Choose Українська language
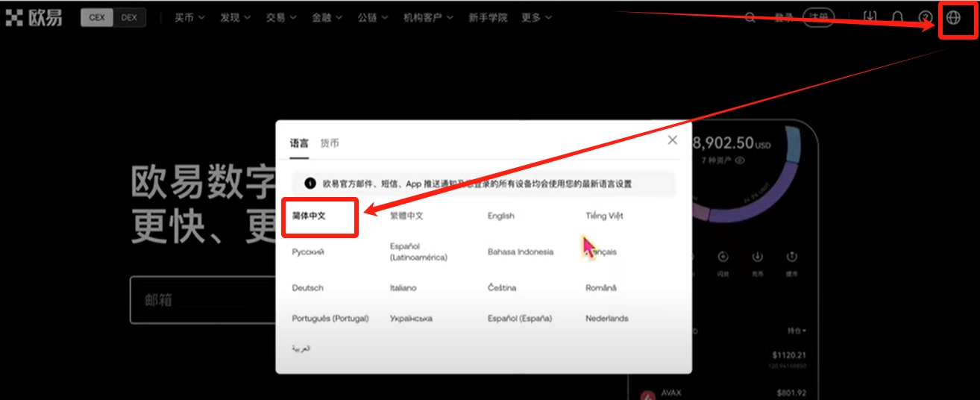980x400 pixels. click(x=411, y=319)
